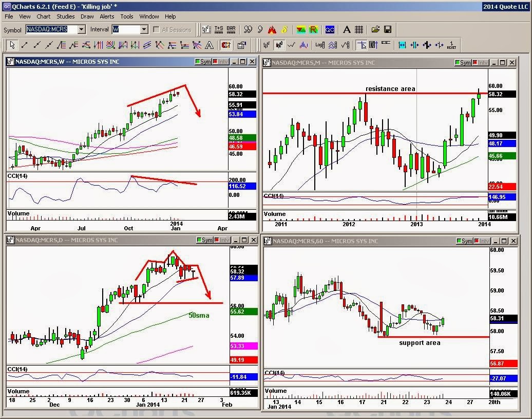Save workspace with the floppy disk icon
Screen dimensions: 532x419
[x=388, y=29]
